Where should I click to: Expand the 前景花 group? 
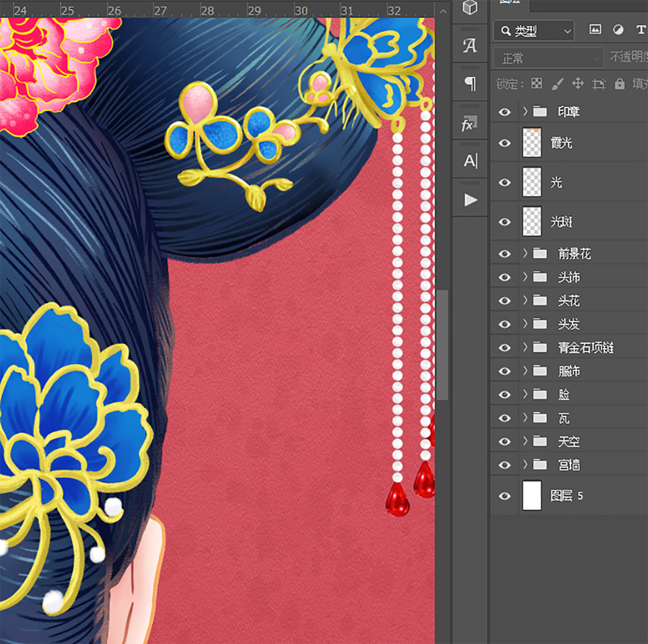525,253
